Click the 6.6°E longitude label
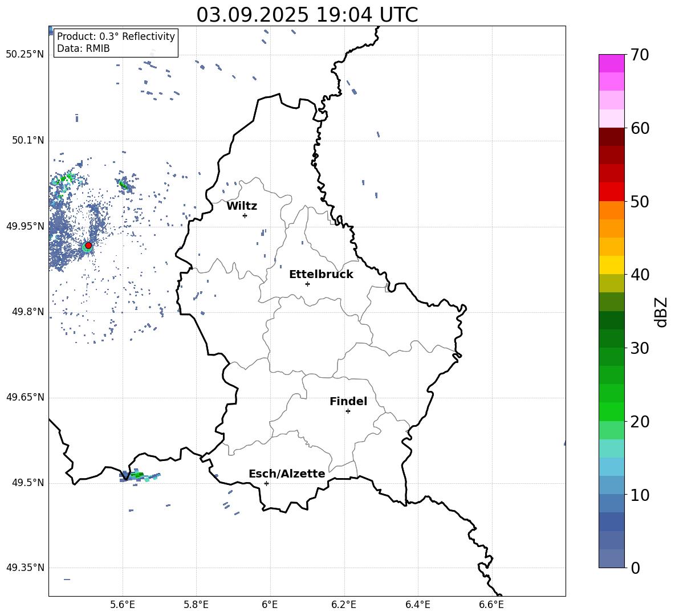The width and height of the screenshot is (675, 616). 491,605
